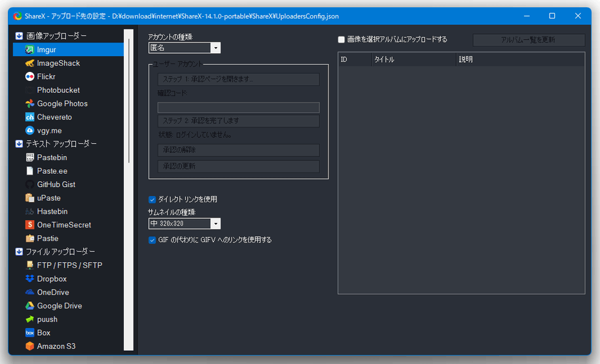The width and height of the screenshot is (600, 364).
Task: Select the GitHub Gist label
Action: point(56,184)
